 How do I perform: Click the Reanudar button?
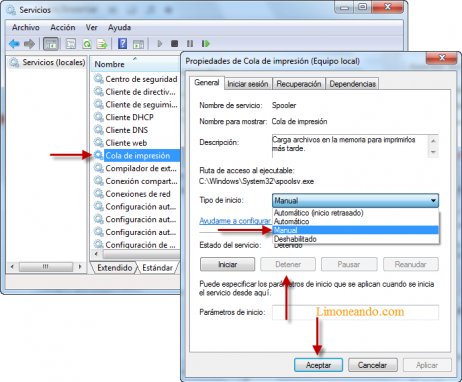click(411, 264)
